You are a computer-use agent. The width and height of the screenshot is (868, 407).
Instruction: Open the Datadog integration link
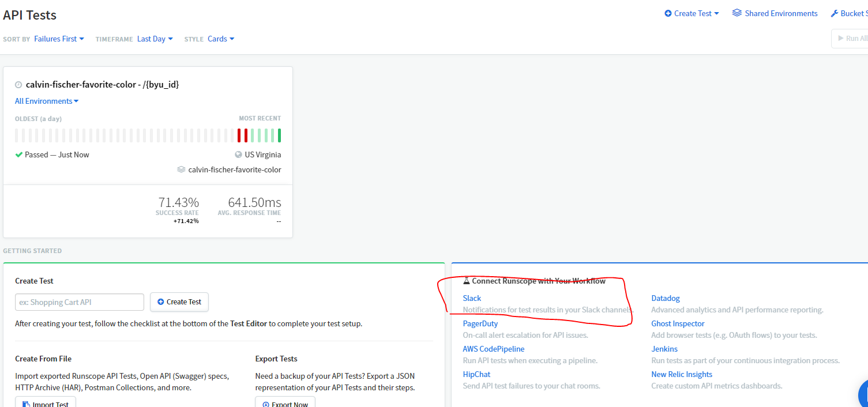click(x=666, y=298)
